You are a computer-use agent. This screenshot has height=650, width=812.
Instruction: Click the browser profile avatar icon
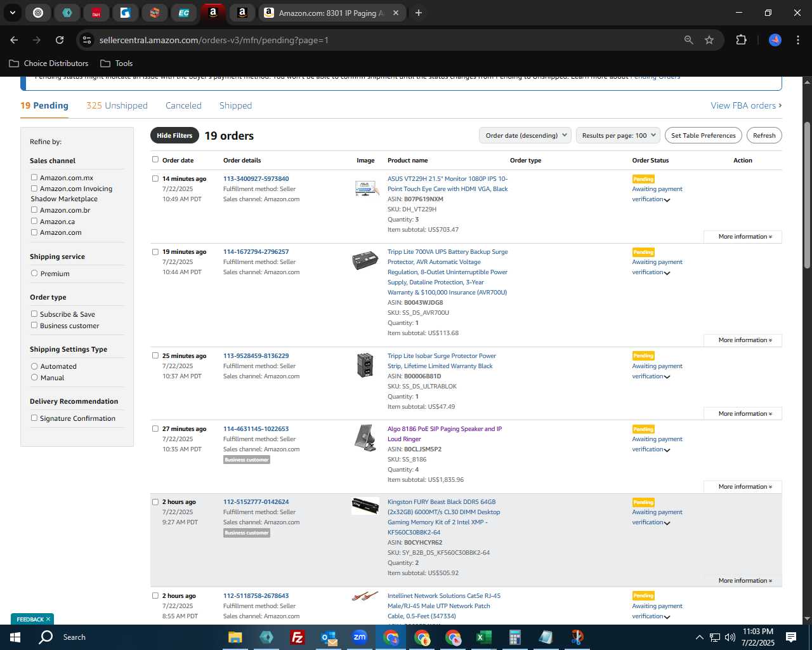pos(775,40)
